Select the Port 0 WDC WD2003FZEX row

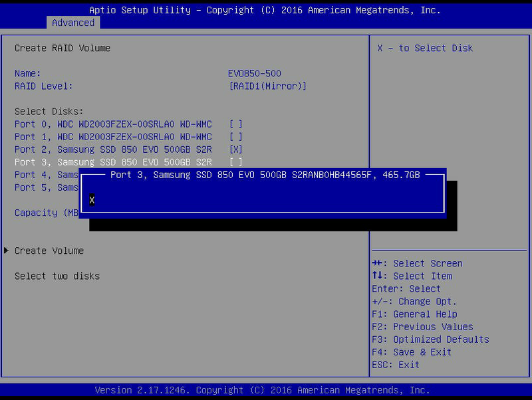click(128, 124)
